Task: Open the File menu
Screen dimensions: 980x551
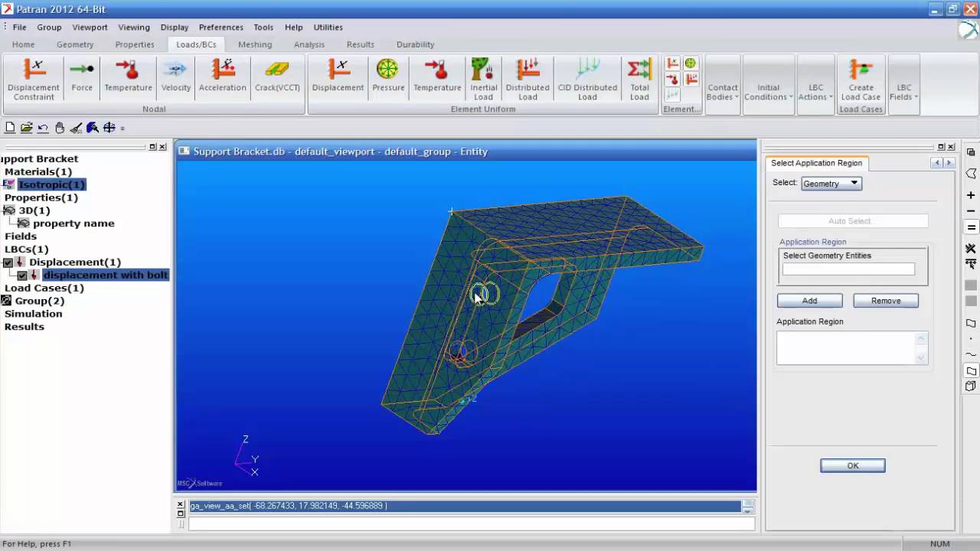Action: point(19,27)
